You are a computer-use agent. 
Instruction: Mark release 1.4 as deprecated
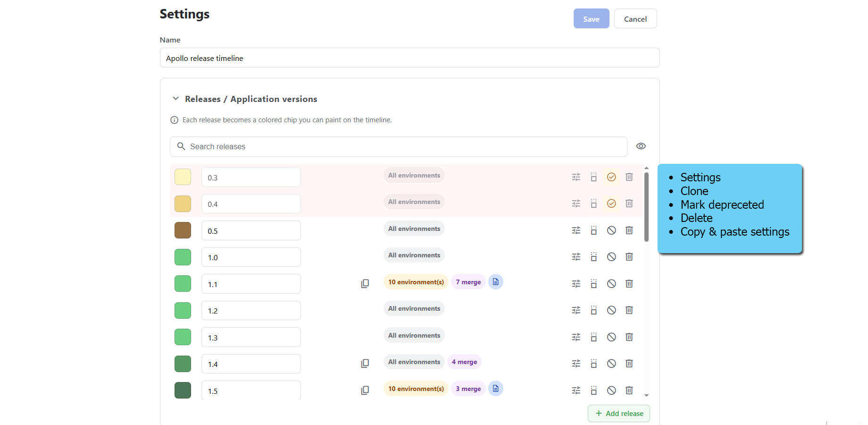point(611,364)
